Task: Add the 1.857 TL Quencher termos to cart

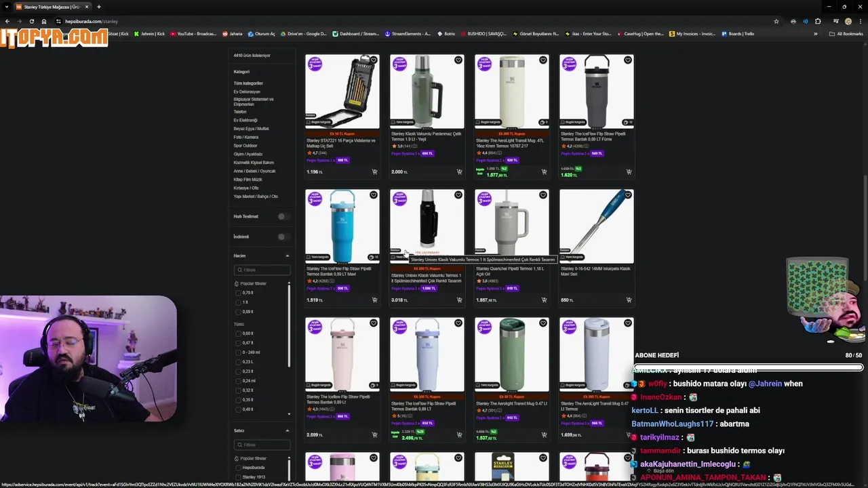Action: pos(544,300)
